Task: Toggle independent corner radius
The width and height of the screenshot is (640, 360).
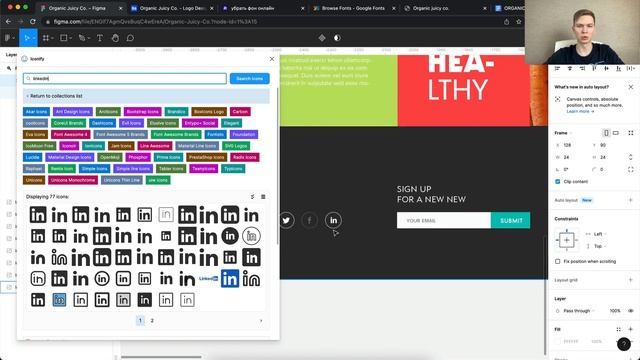Action: pos(631,169)
